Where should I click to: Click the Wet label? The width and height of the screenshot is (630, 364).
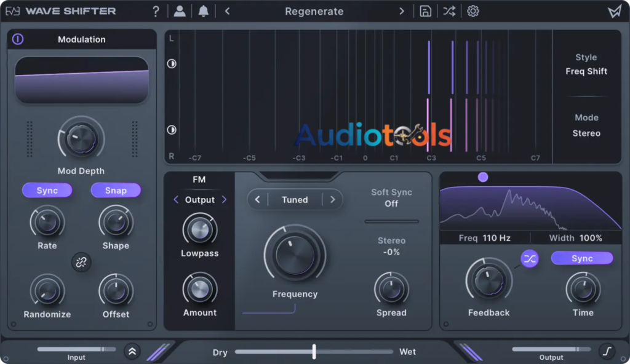407,352
